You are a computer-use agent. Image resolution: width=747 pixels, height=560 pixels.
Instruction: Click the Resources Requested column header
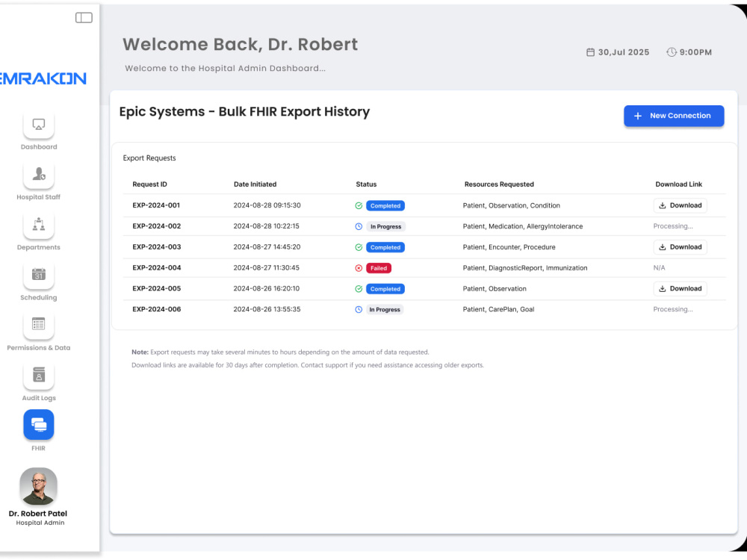499,184
